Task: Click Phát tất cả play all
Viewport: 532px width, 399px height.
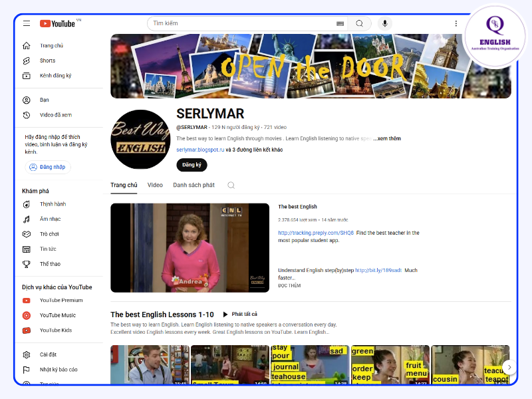Action: click(240, 314)
